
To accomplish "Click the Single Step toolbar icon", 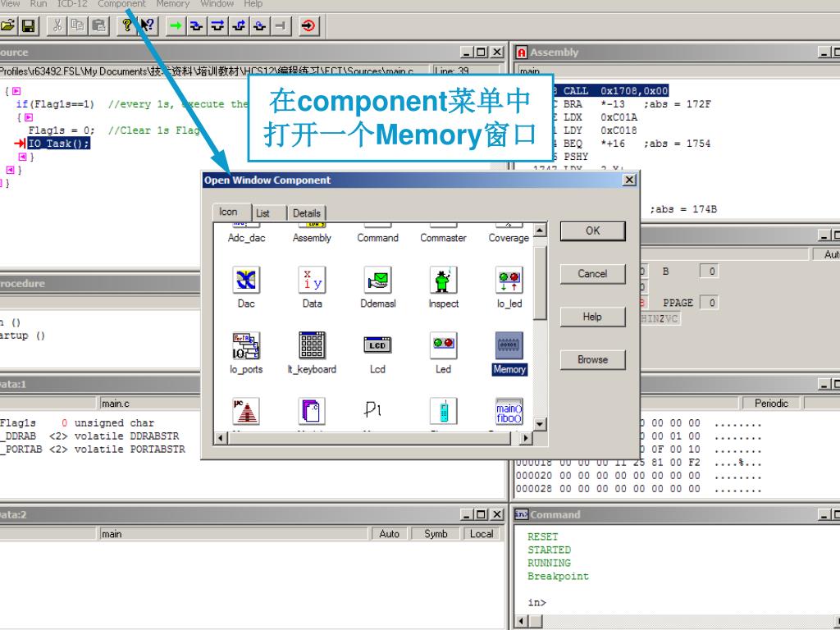I will 196,25.
